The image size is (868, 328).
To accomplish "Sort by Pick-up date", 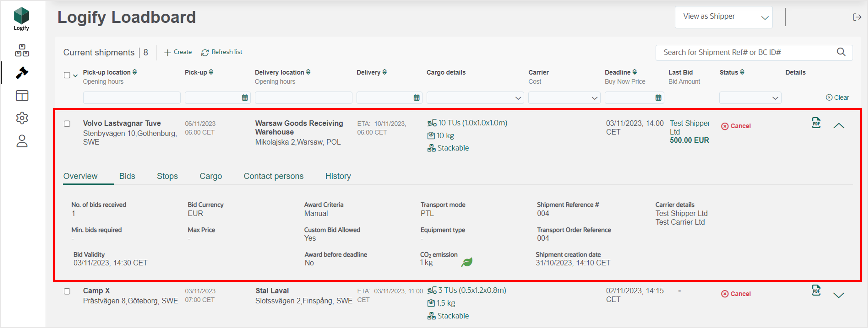I will [x=211, y=72].
